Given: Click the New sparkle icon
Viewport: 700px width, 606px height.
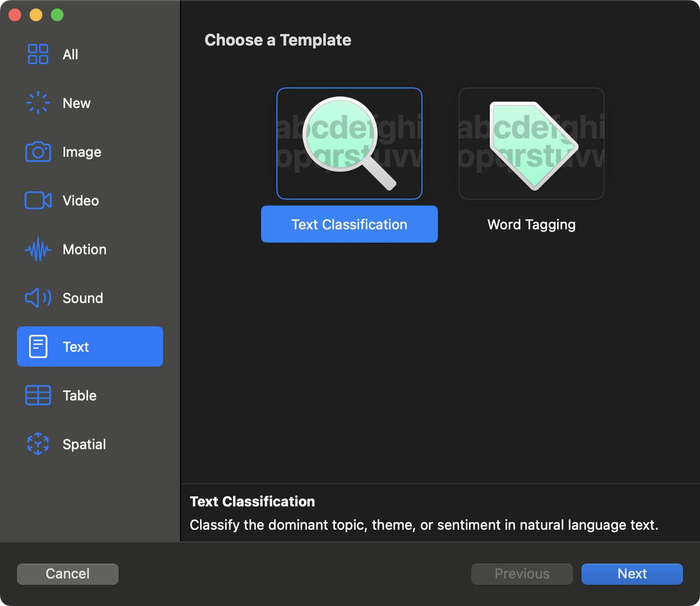Looking at the screenshot, I should pyautogui.click(x=38, y=103).
